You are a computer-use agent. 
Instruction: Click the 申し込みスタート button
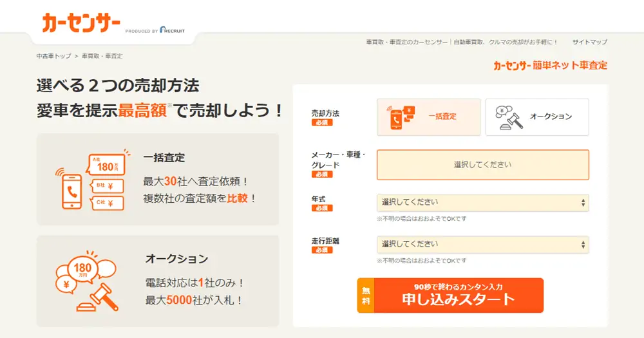click(x=451, y=296)
